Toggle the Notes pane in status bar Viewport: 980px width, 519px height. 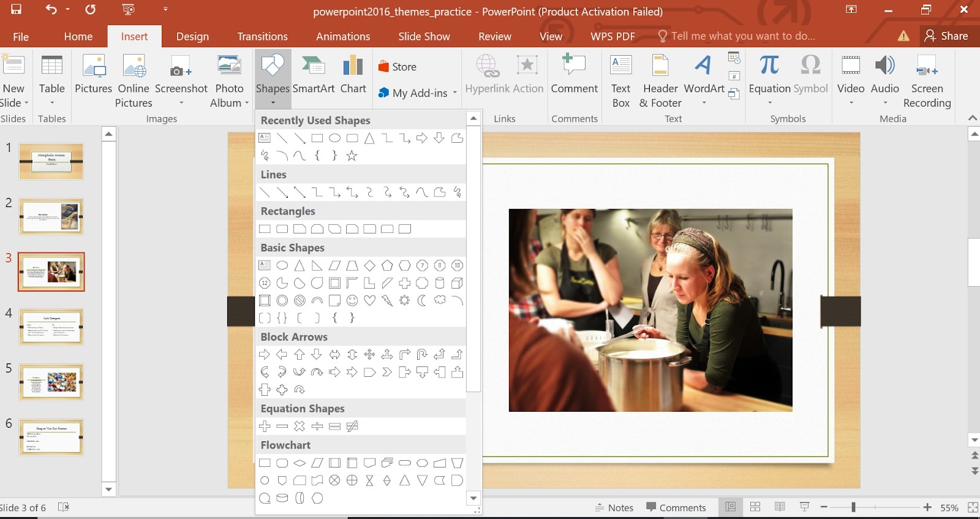[x=614, y=507]
